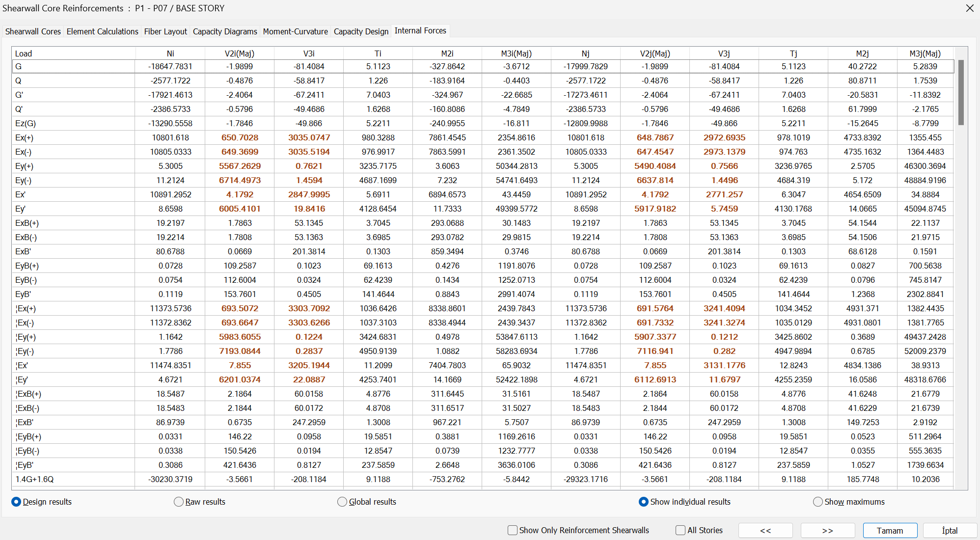This screenshot has width=980, height=540.
Task: Open the Element Calculations tab
Action: pos(102,31)
